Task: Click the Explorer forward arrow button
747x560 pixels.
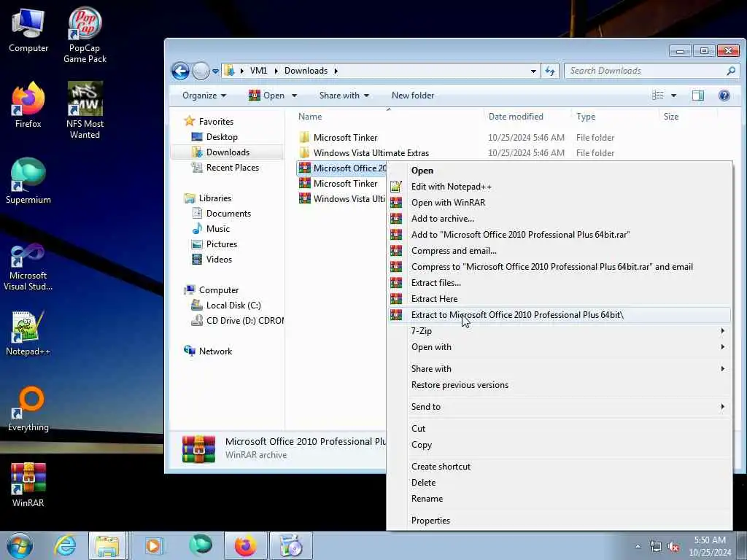Action: pyautogui.click(x=201, y=71)
